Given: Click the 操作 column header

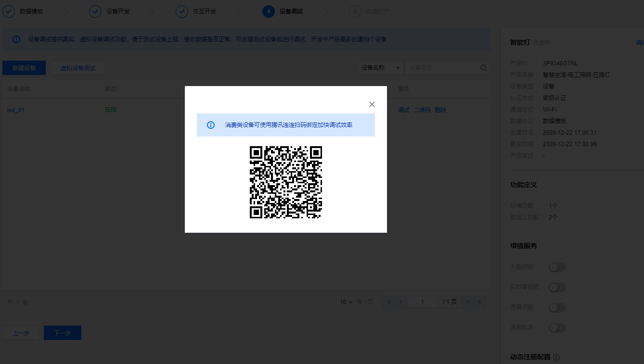Looking at the screenshot, I should 404,89.
